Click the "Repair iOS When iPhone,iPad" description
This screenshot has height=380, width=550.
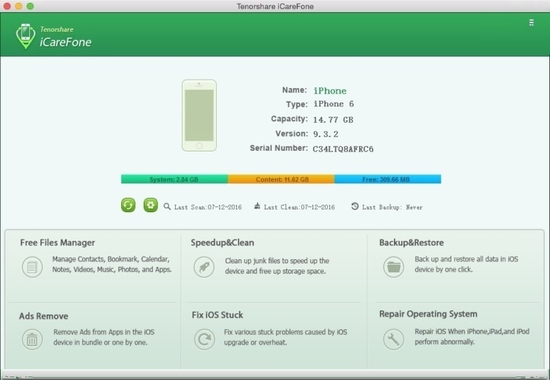point(472,336)
